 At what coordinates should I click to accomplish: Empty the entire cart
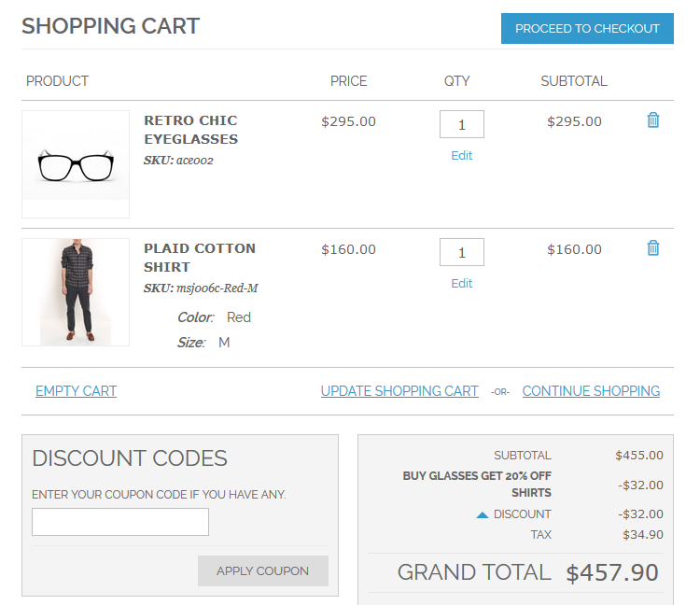pyautogui.click(x=76, y=391)
